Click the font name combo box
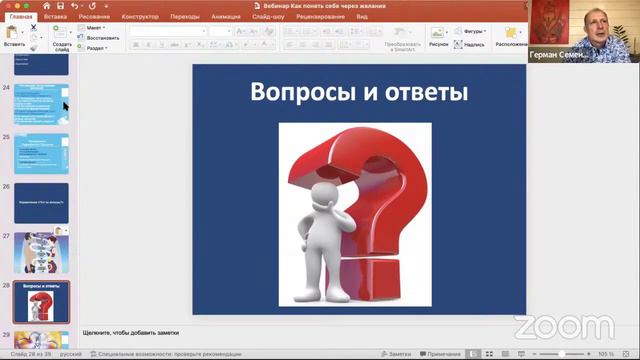Screen dimensions: 640x360 168,31
